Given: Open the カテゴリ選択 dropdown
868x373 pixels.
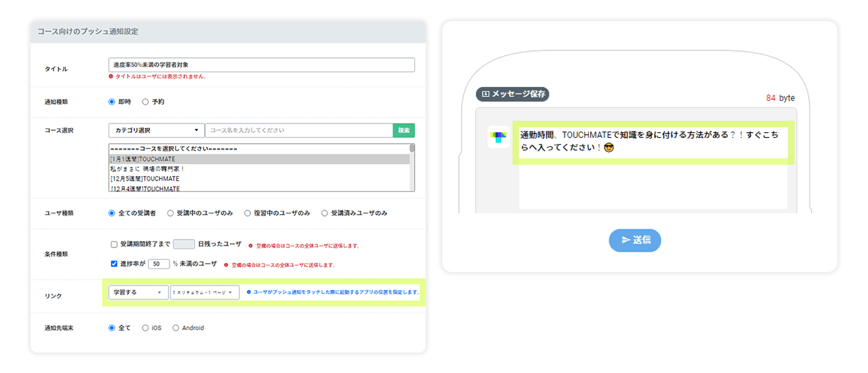Looking at the screenshot, I should point(156,130).
